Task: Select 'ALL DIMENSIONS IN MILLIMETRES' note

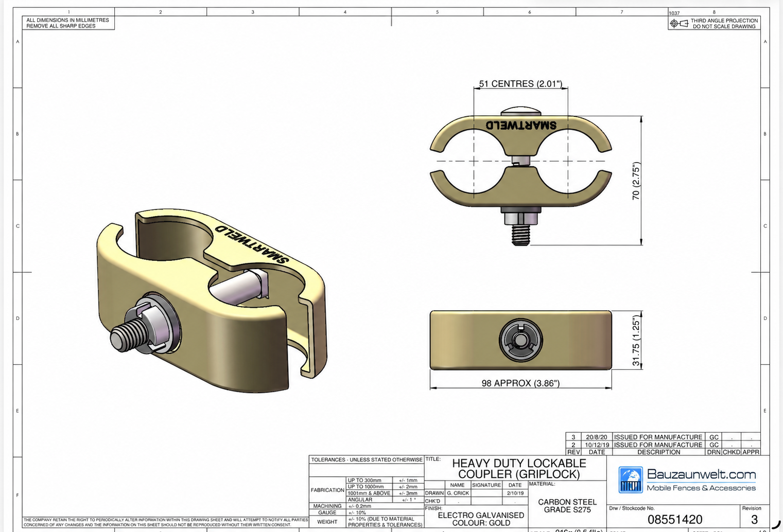Action: pyautogui.click(x=67, y=20)
